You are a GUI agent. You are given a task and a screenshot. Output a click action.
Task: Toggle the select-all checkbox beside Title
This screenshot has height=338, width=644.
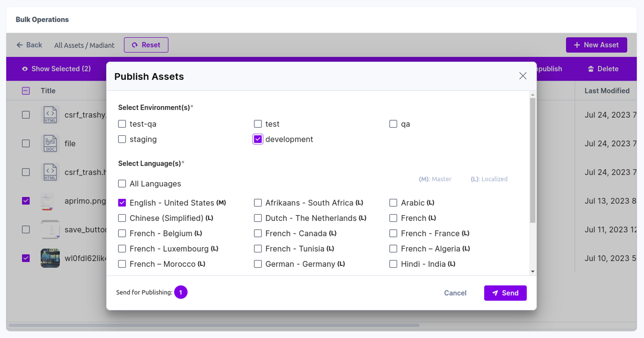[26, 91]
